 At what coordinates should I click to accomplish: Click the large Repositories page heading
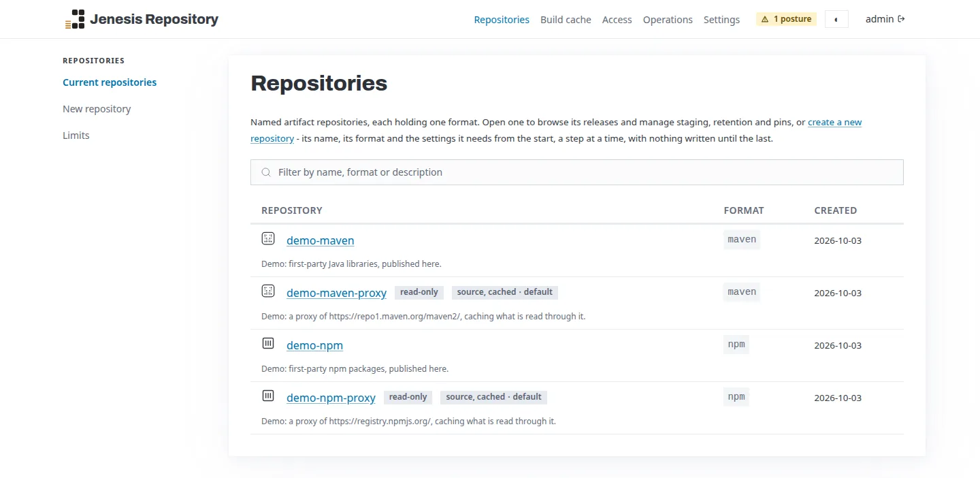point(319,83)
